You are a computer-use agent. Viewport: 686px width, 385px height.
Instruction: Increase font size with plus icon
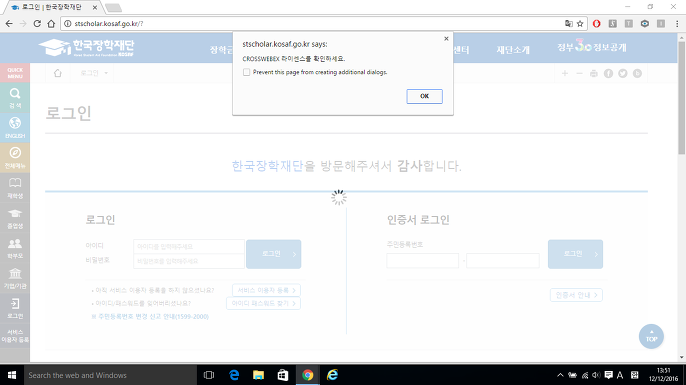[565, 74]
